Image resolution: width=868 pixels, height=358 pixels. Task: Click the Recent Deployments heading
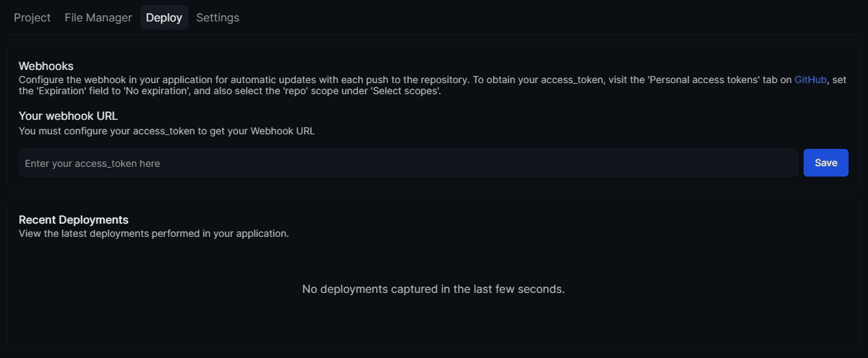(73, 220)
